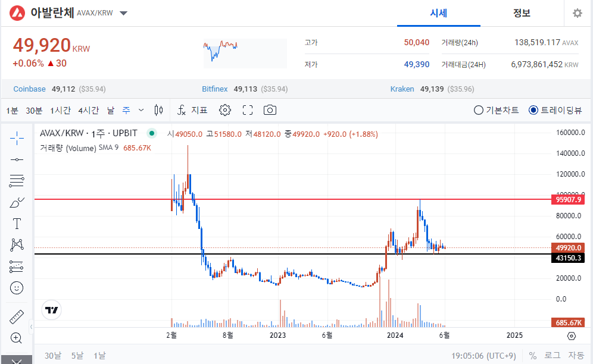Screen dimensions: 593x364
Task: Open the emoji icons tool
Action: click(x=17, y=288)
